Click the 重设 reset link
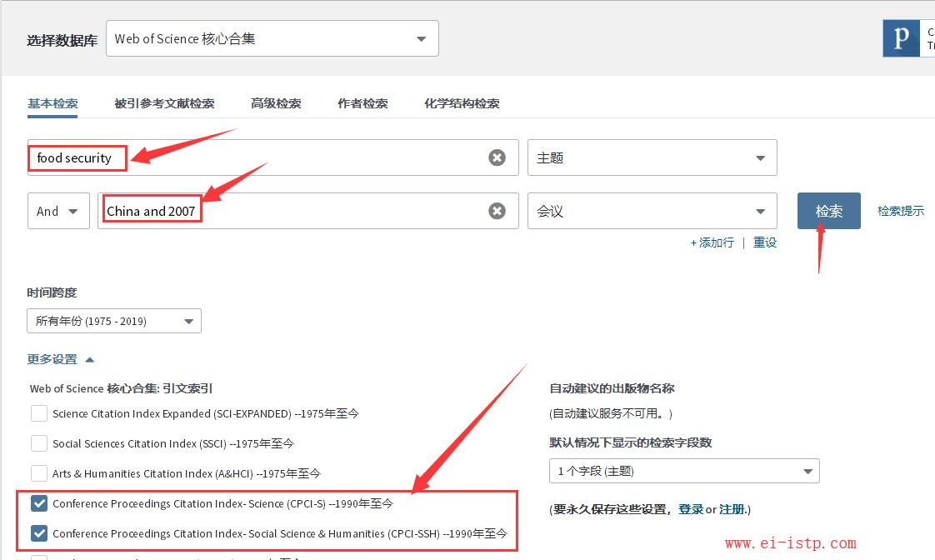 coord(764,242)
